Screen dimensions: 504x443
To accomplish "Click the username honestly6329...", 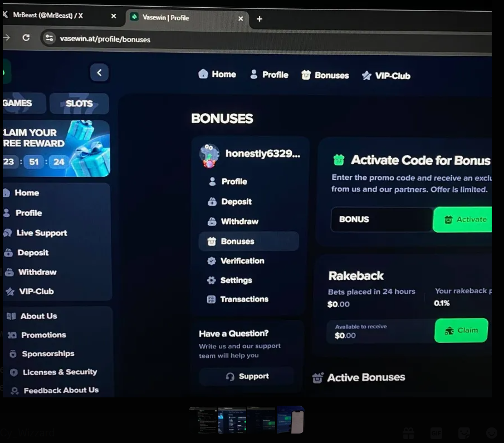I will (x=263, y=154).
